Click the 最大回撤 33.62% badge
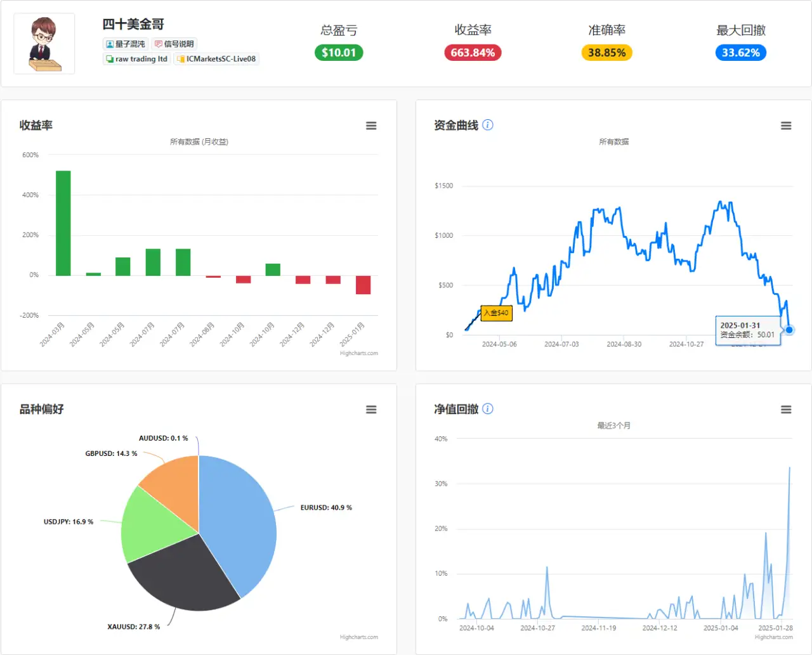Viewport: 812px width, 655px height. tap(740, 53)
